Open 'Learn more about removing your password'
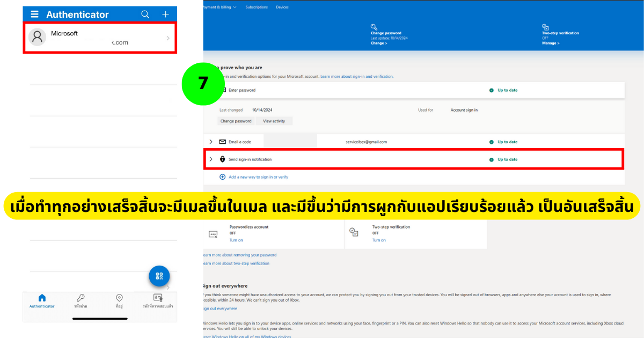Screen dimensions: 644x338 tap(240, 255)
